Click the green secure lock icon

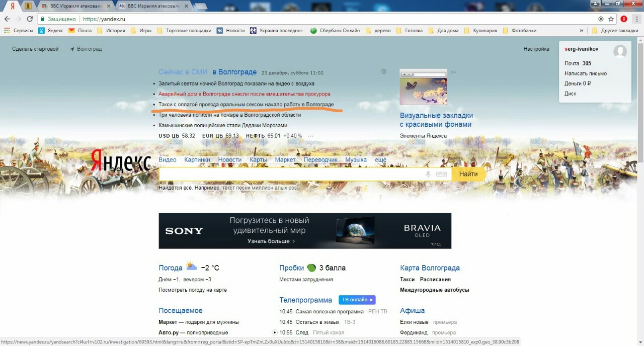tap(43, 19)
